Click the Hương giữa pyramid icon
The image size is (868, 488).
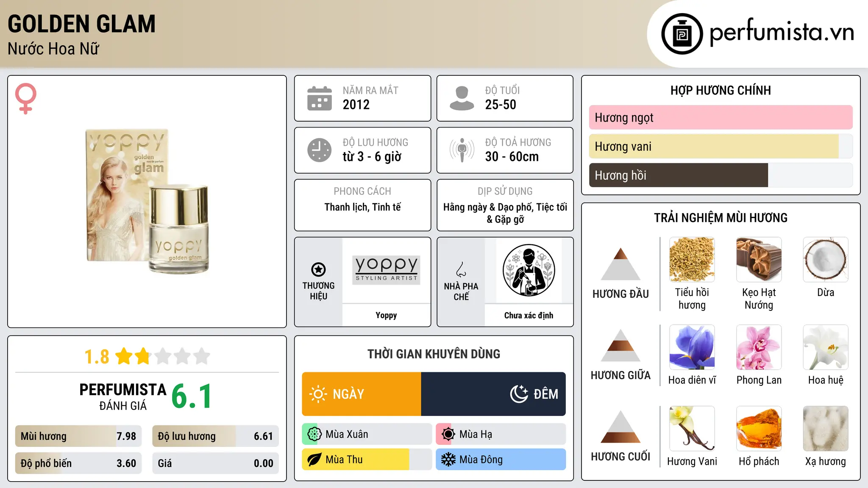620,345
